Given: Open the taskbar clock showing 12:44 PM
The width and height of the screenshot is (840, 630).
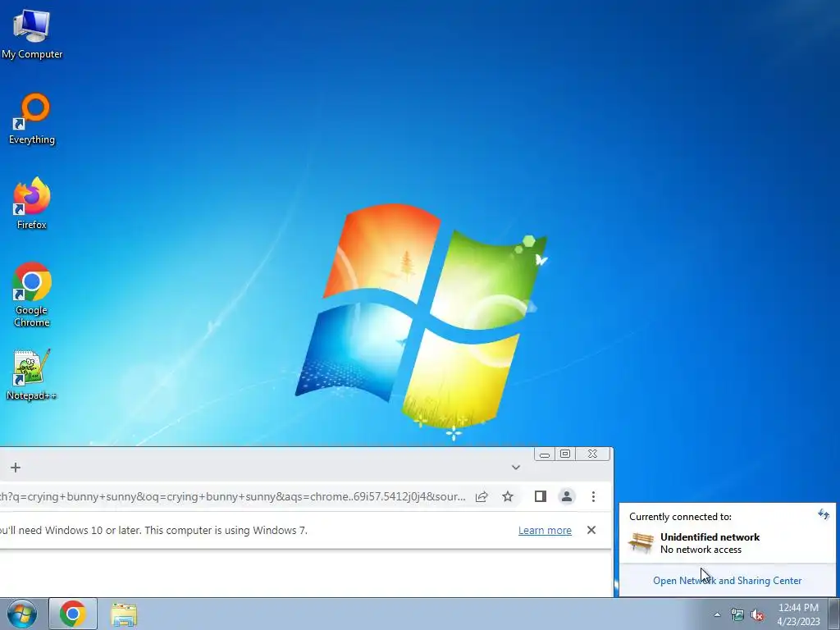Looking at the screenshot, I should pyautogui.click(x=798, y=614).
